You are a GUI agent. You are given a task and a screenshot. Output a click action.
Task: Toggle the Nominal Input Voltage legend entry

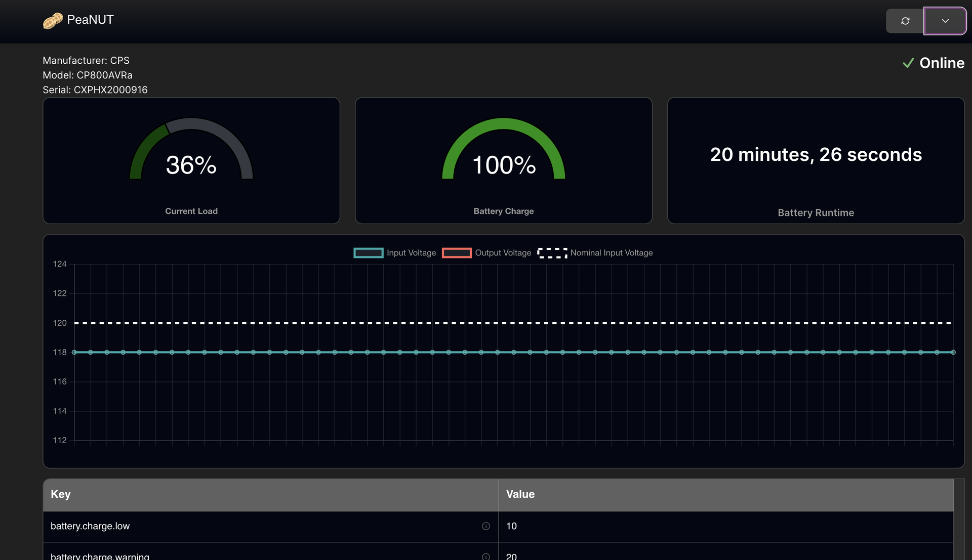pyautogui.click(x=595, y=253)
